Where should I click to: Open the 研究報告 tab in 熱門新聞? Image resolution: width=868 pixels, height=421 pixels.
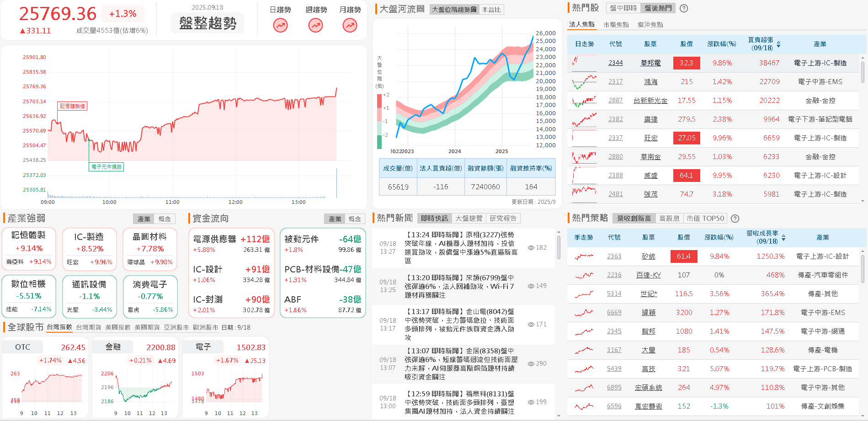point(504,218)
